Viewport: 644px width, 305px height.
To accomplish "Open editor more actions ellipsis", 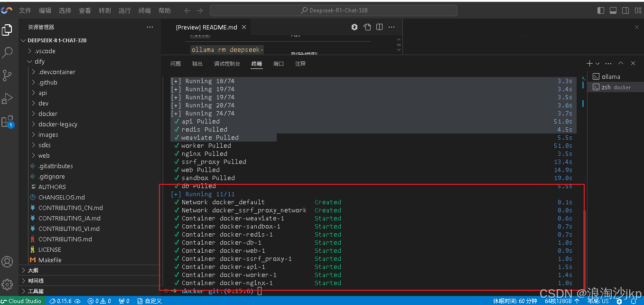I will 392,27.
